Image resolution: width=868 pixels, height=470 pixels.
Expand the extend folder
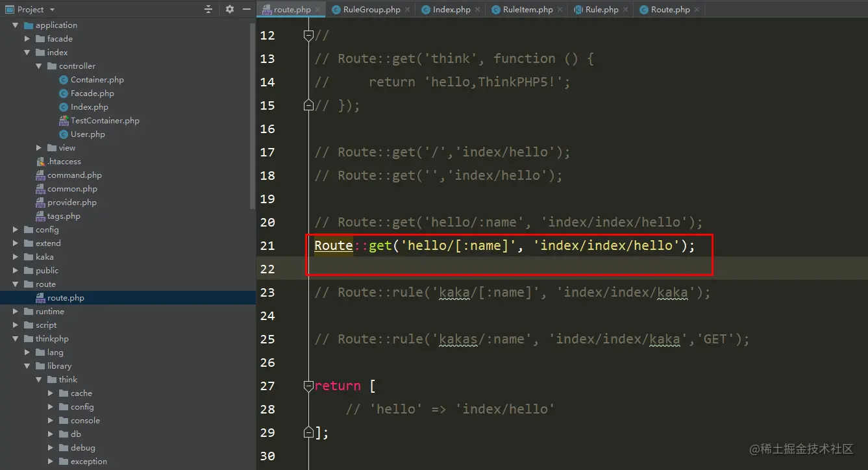(x=16, y=243)
